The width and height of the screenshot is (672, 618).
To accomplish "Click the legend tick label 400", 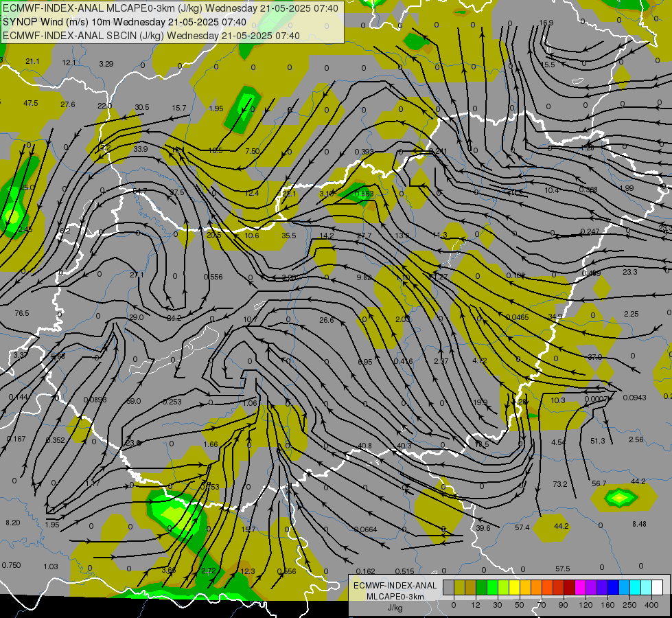I will pyautogui.click(x=651, y=605).
